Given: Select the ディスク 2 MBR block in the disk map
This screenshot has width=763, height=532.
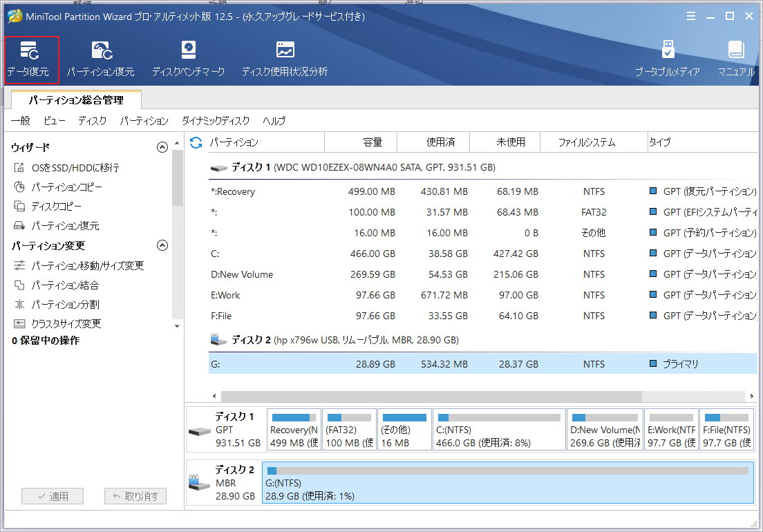Looking at the screenshot, I should (x=224, y=483).
